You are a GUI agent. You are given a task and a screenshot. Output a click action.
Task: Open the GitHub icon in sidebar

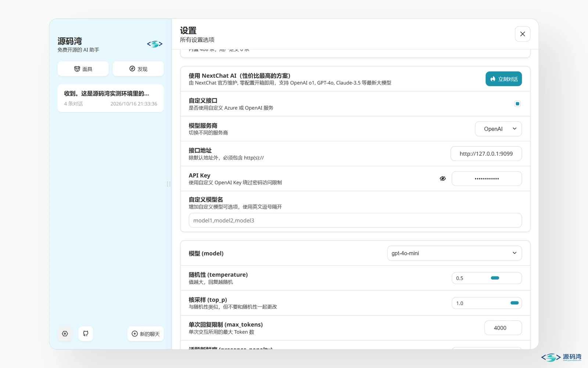click(x=86, y=334)
